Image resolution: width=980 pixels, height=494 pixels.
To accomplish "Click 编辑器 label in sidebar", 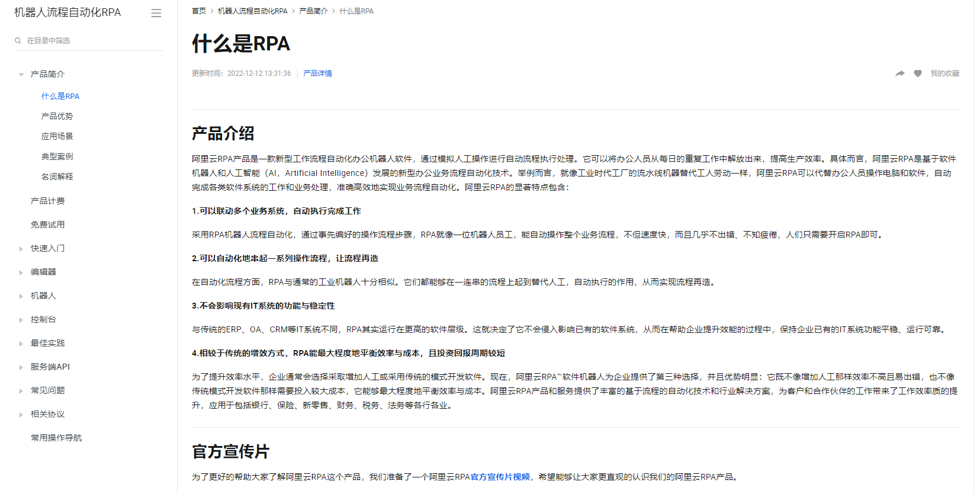I will click(44, 272).
